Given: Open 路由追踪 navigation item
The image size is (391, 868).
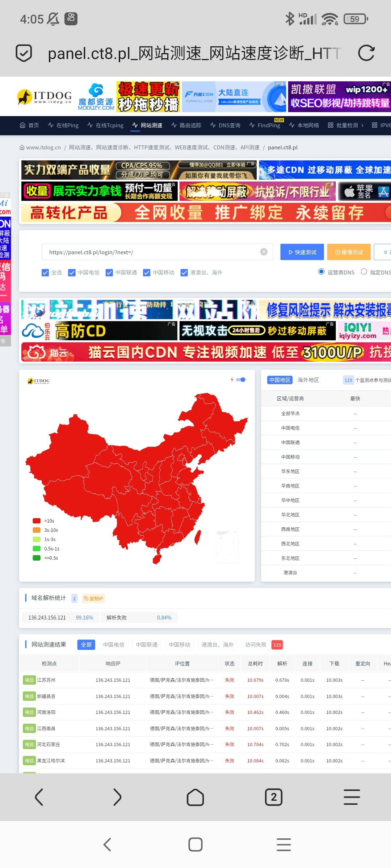Looking at the screenshot, I should (x=186, y=125).
